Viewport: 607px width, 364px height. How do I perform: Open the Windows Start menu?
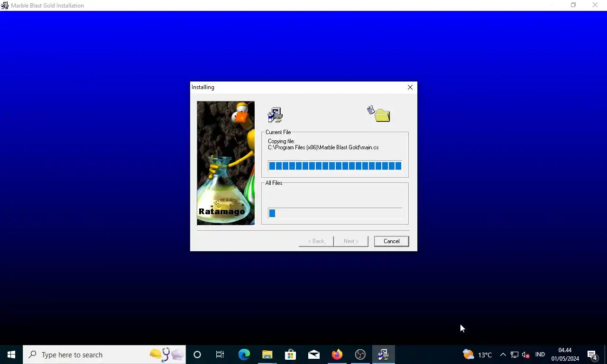11,355
